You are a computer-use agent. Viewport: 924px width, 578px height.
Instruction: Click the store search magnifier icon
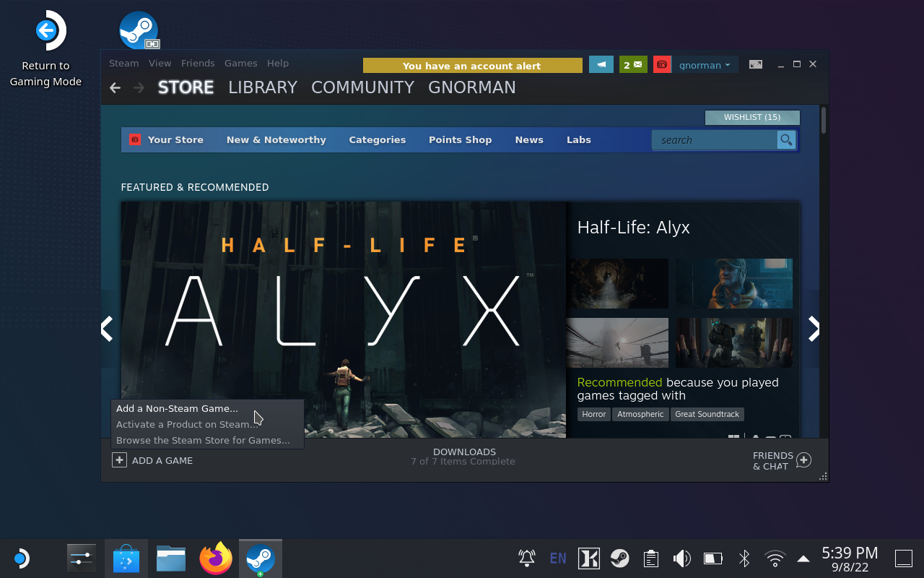coord(786,140)
